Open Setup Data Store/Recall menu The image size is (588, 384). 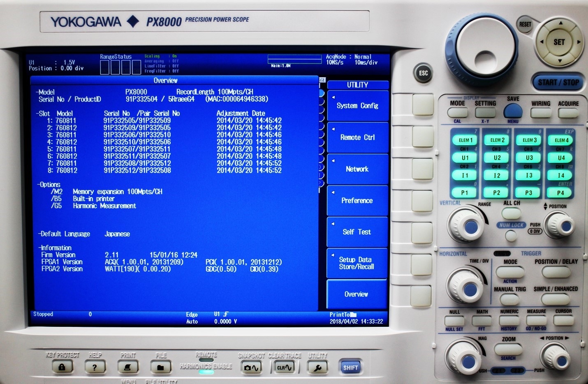tap(357, 263)
